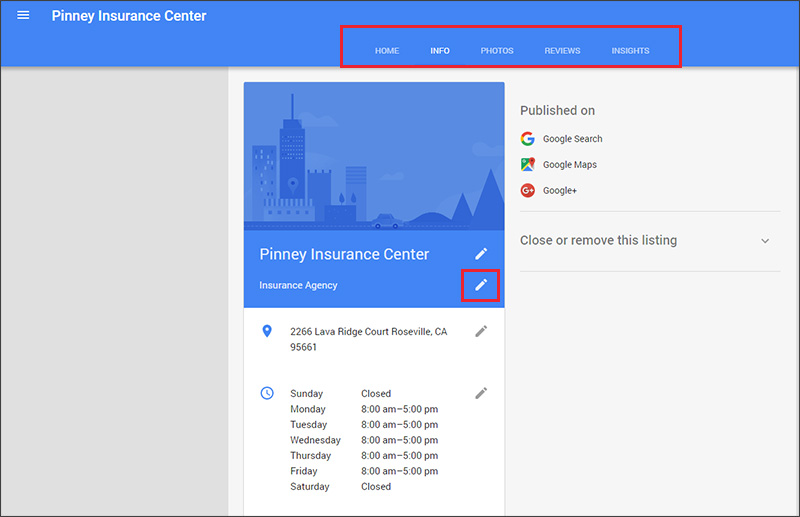
Task: Click the Saturday Closed hours row
Action: (x=340, y=486)
